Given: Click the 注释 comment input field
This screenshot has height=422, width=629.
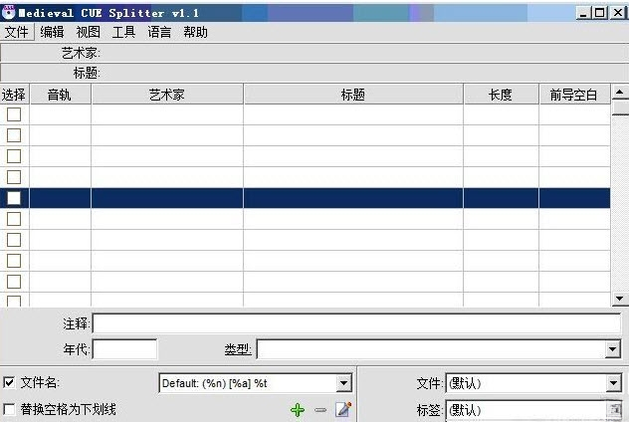Looking at the screenshot, I should click(357, 323).
